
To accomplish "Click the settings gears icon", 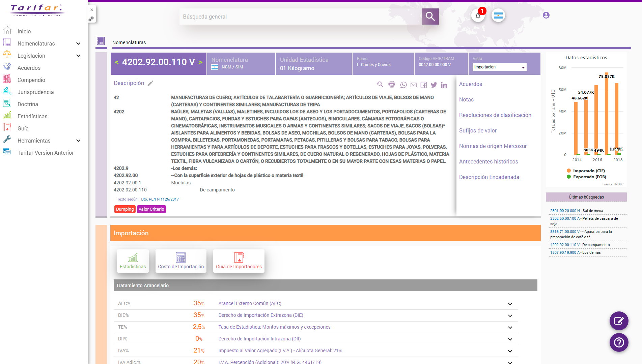I will (91, 19).
